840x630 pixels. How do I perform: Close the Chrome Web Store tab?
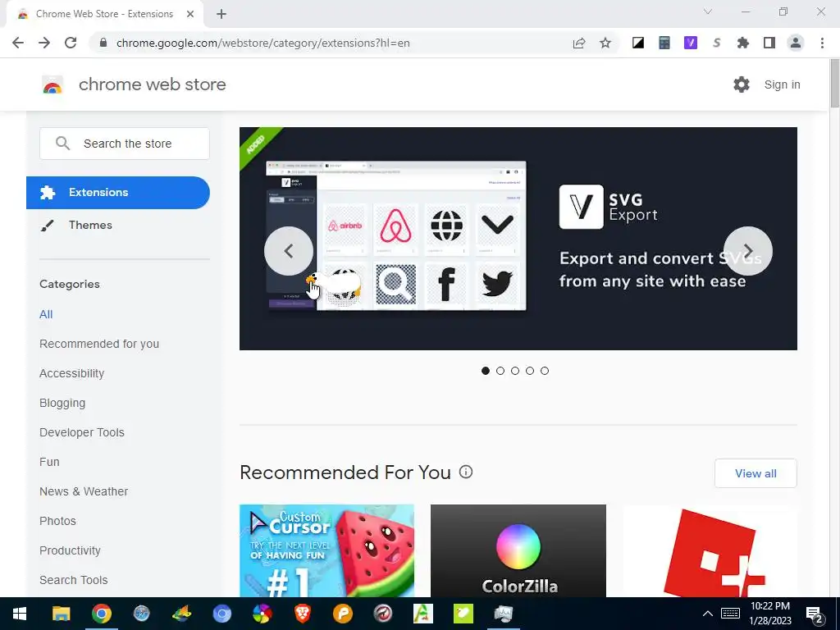[x=190, y=14]
